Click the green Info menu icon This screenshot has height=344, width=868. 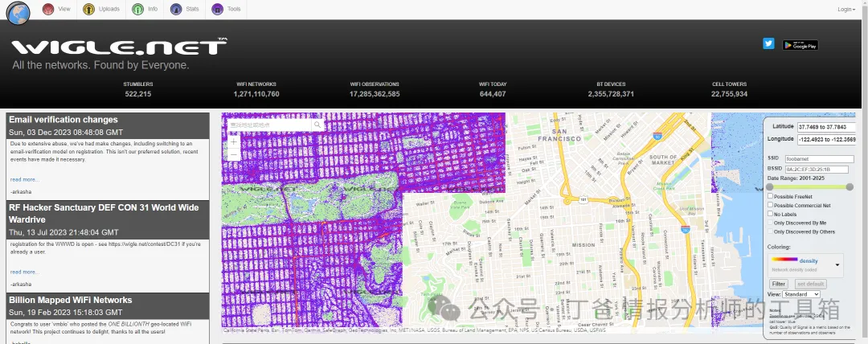coord(138,10)
